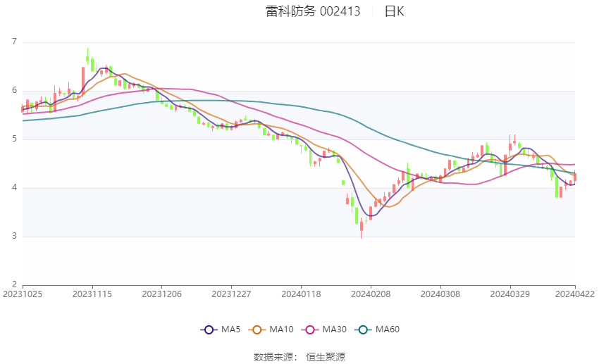
Task: Toggle the MA10 legend marker
Action: pos(257,330)
